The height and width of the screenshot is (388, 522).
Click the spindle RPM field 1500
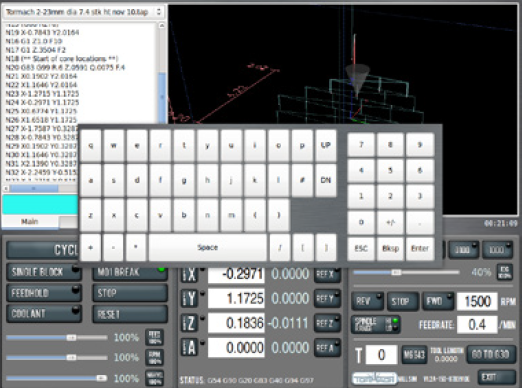(477, 301)
